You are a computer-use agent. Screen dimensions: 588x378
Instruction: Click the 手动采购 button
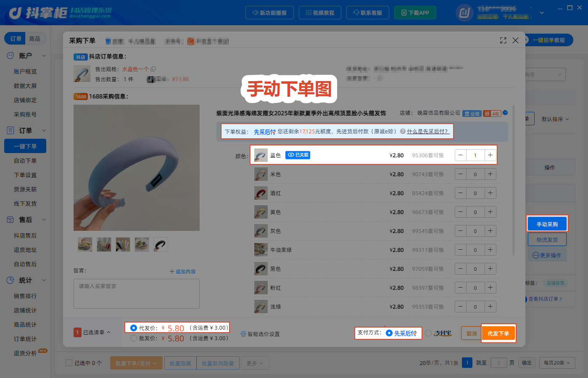[547, 224]
